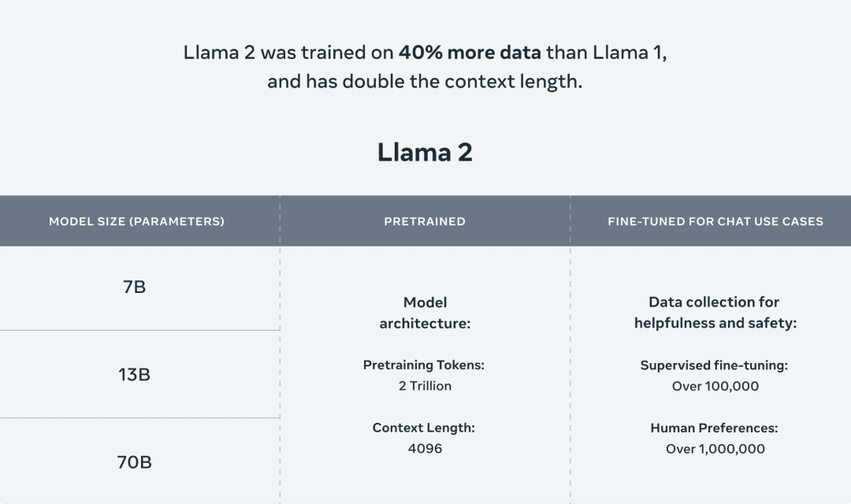Select the 4096 context length value
Viewport: 851px width, 504px height.
point(425,448)
